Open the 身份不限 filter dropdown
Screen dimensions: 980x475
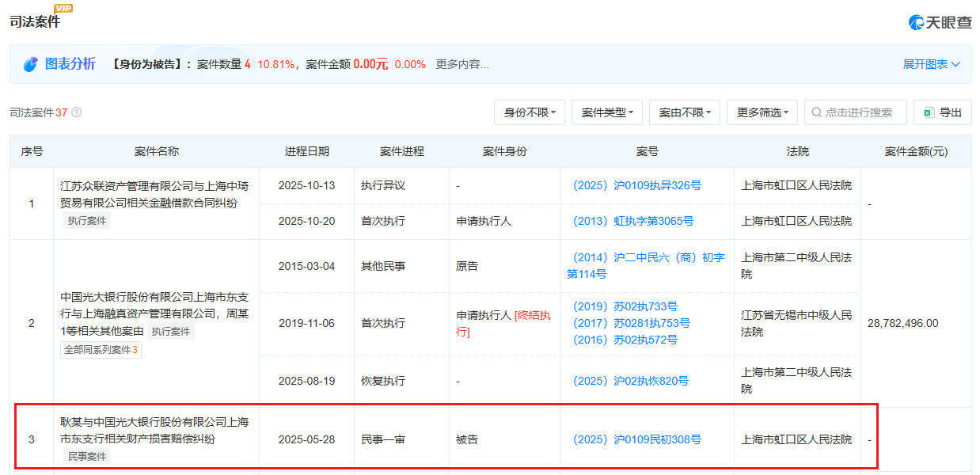pos(528,112)
